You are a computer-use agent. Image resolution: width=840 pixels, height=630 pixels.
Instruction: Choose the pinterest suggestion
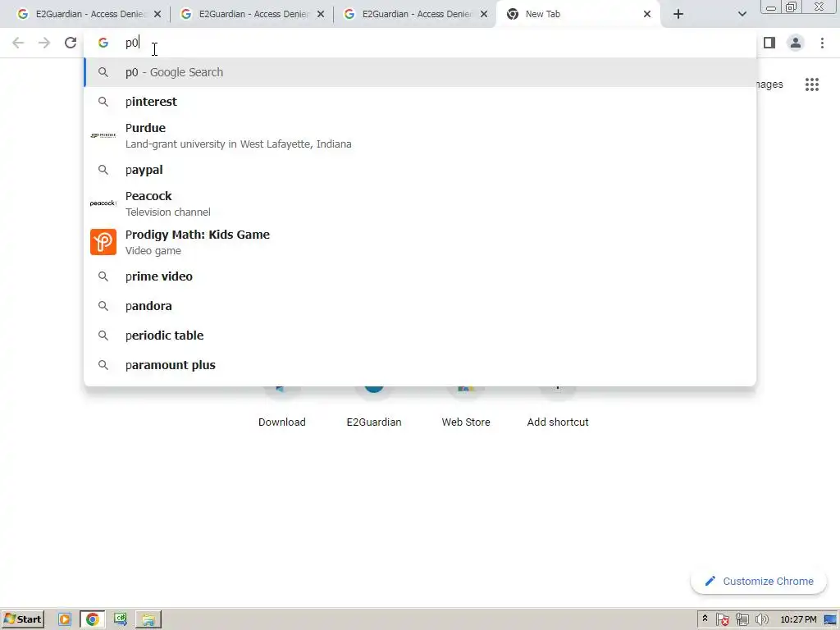point(420,102)
